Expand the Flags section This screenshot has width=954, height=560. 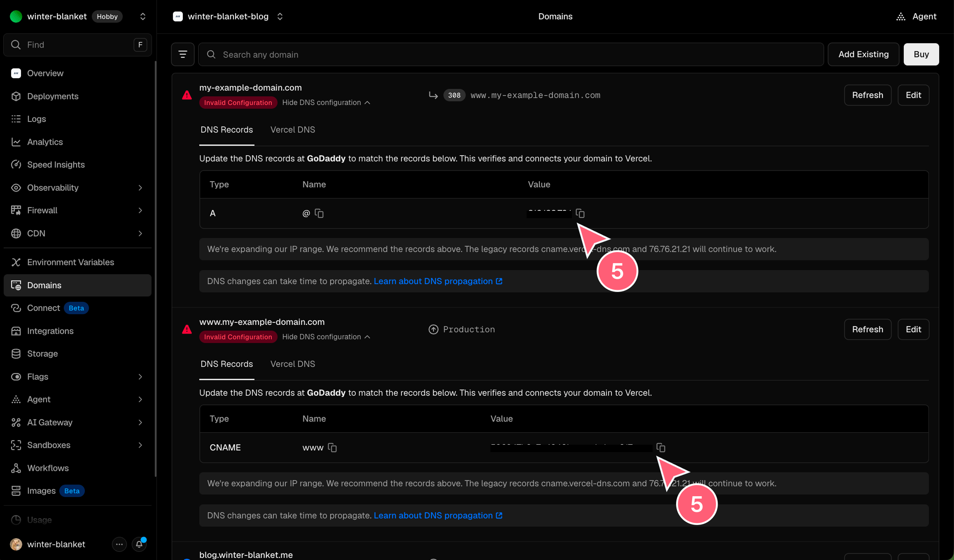(x=140, y=377)
